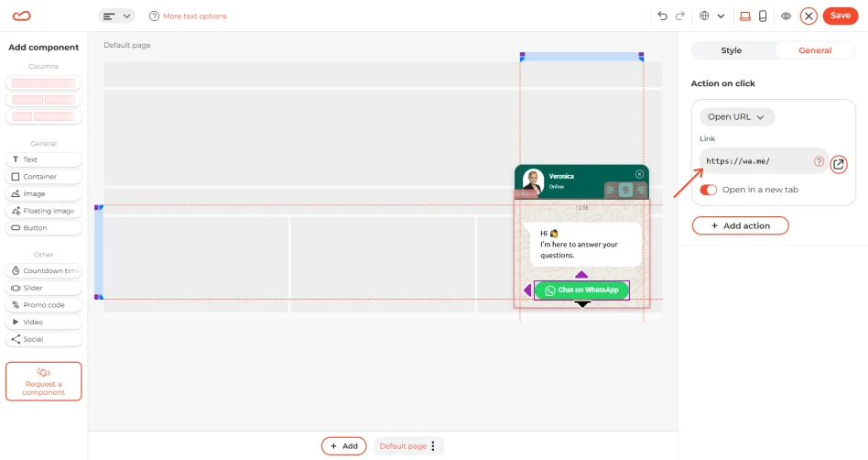Screen dimensions: 868x460
Task: Click center align icon in widget header
Action: 625,190
